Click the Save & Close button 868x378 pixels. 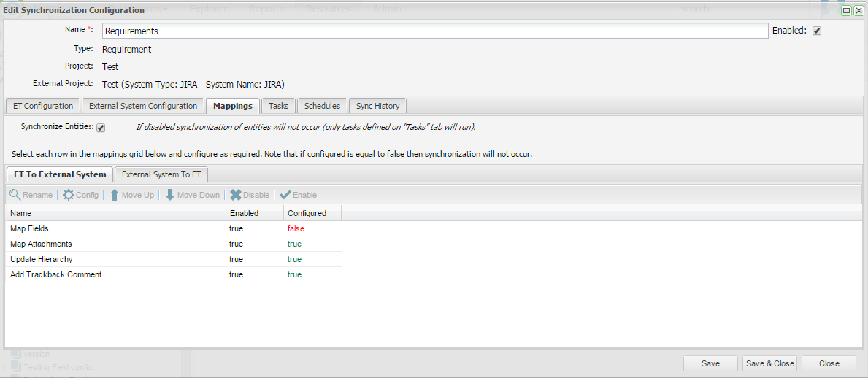tap(769, 363)
